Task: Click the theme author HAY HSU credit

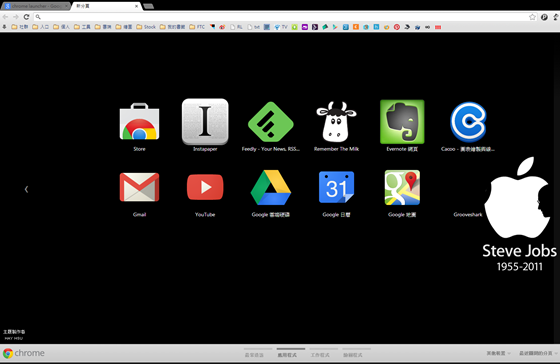Action: (14, 335)
